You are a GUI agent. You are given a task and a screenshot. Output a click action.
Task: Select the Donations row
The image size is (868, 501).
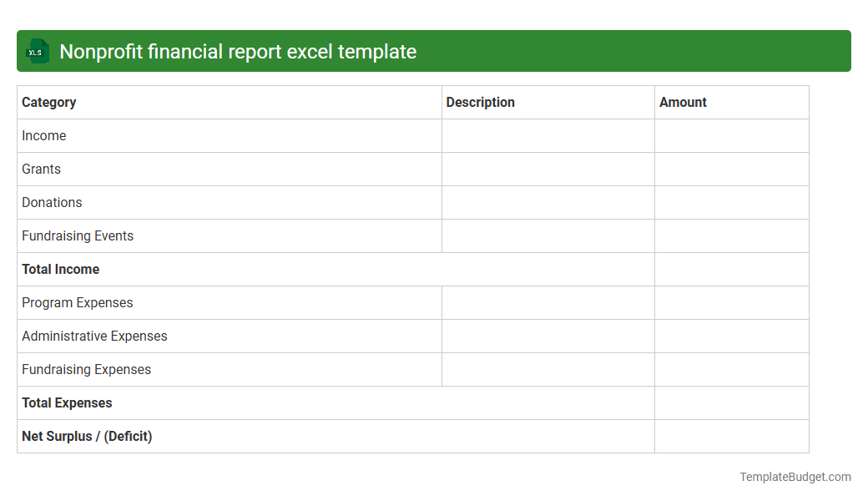tap(52, 202)
